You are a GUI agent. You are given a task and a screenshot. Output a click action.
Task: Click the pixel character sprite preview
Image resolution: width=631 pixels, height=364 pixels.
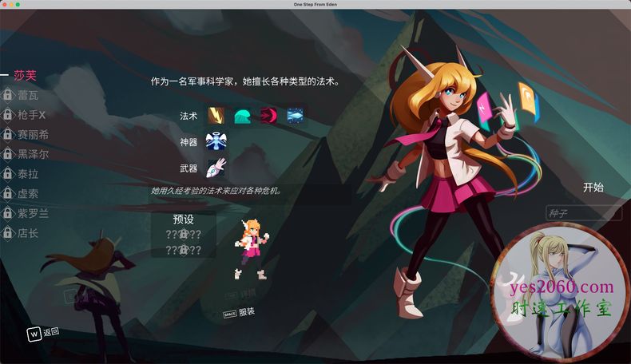tap(251, 239)
